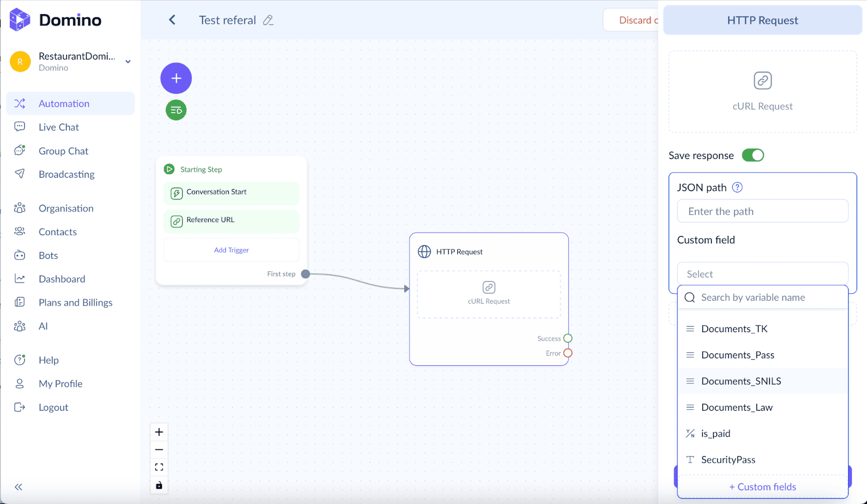Lock the canvas with the lock icon

(159, 485)
